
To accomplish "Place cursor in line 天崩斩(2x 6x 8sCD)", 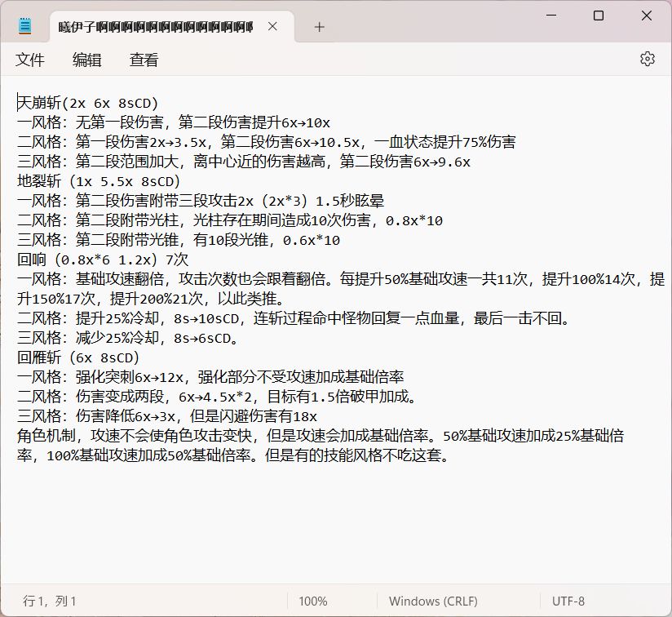I will pos(88,104).
